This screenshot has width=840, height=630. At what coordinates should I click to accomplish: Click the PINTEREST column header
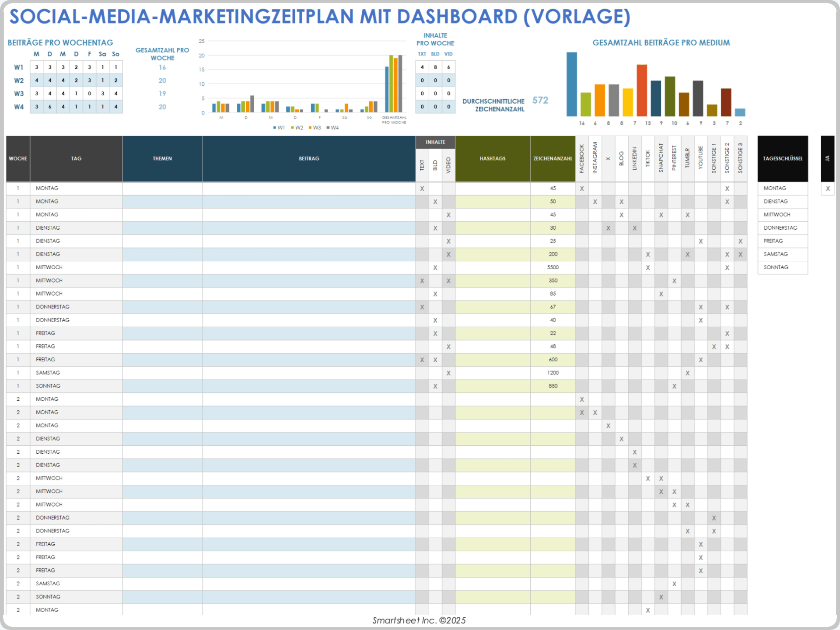pyautogui.click(x=674, y=158)
